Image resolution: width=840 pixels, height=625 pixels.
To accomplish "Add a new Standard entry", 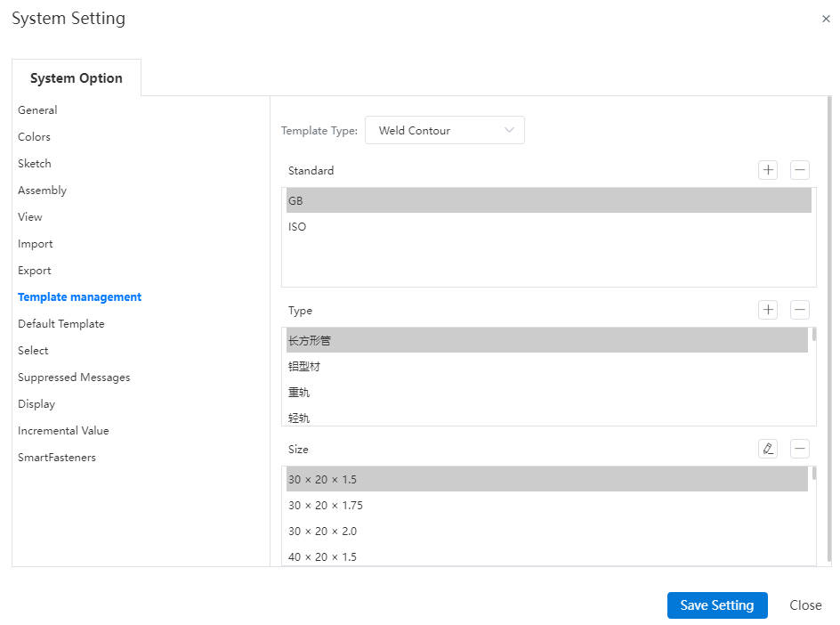I will [768, 170].
